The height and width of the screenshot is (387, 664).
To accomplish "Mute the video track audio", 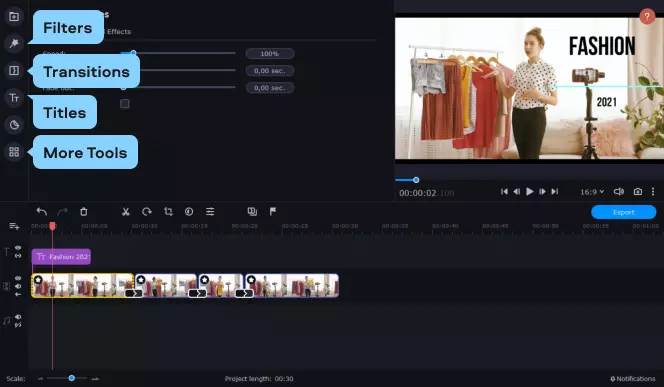I will click(x=18, y=286).
